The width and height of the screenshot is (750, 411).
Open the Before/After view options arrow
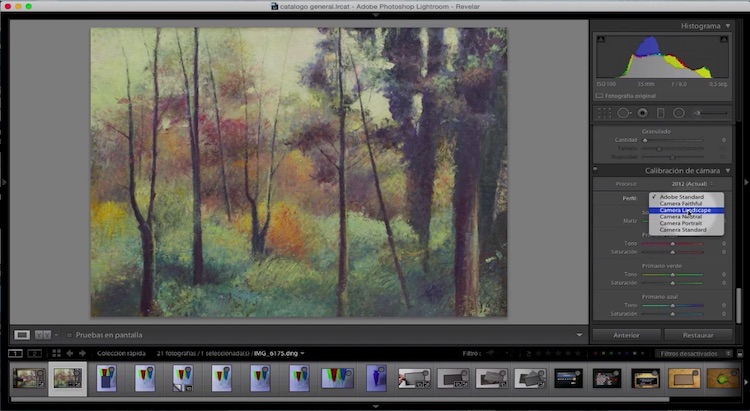coord(56,335)
